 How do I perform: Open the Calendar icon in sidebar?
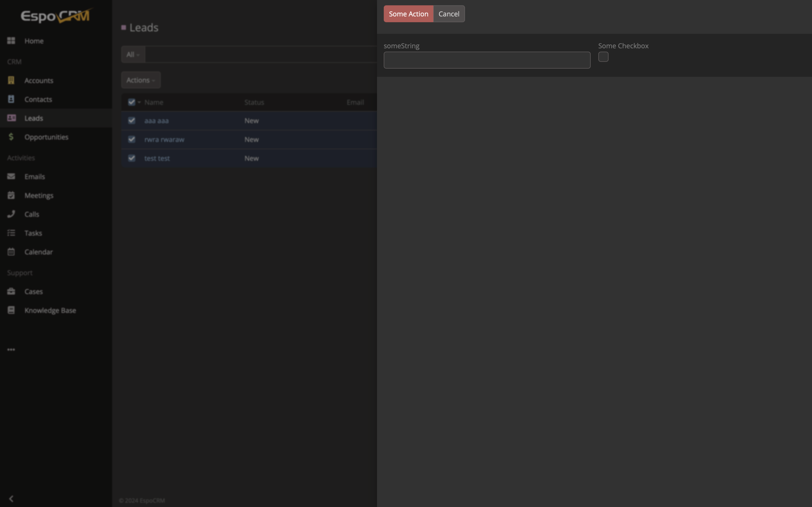pyautogui.click(x=11, y=252)
